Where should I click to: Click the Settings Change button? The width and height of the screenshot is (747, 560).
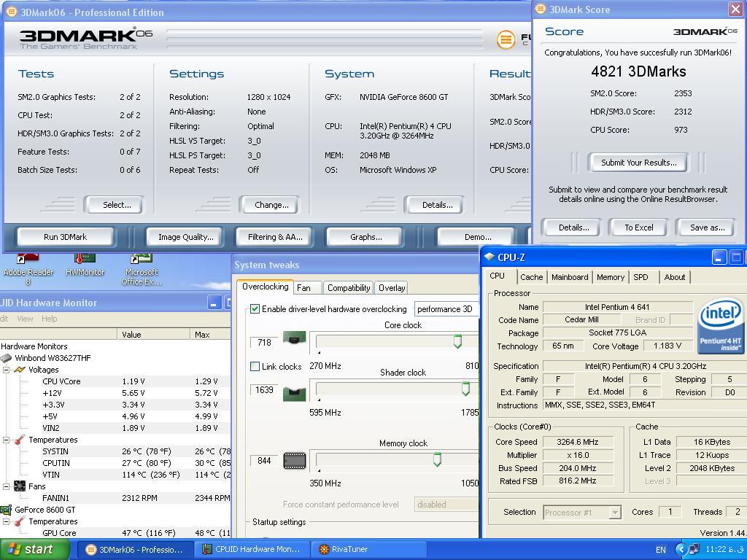click(271, 205)
